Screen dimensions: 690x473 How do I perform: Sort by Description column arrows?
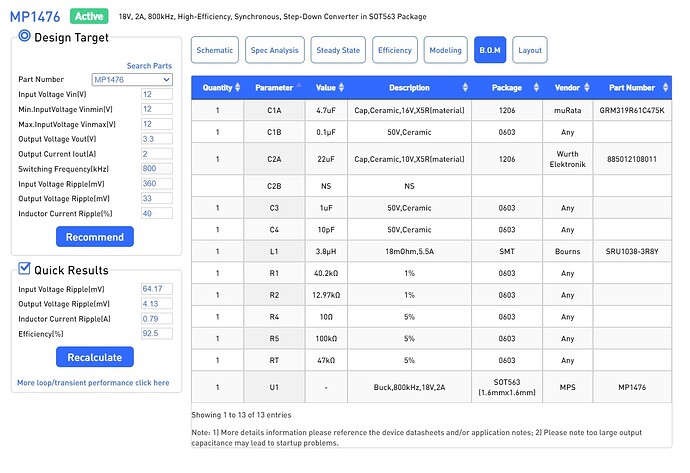pyautogui.click(x=465, y=87)
